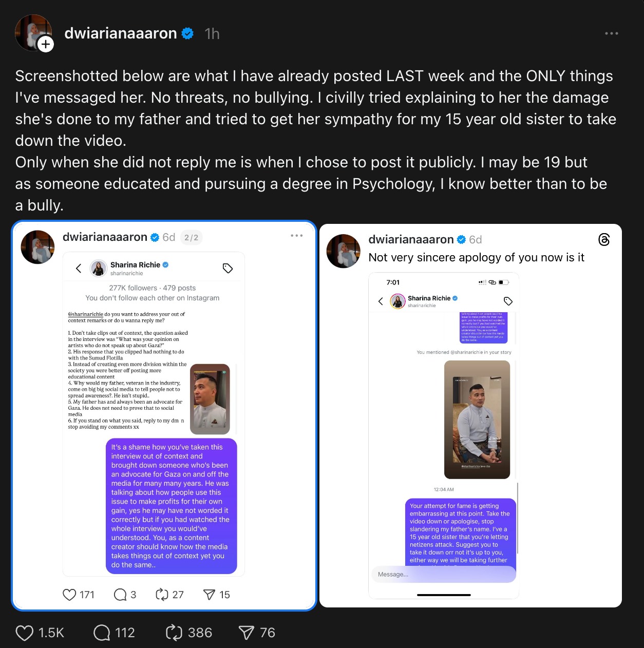Open the embedded post's 3 replies

coord(120,595)
